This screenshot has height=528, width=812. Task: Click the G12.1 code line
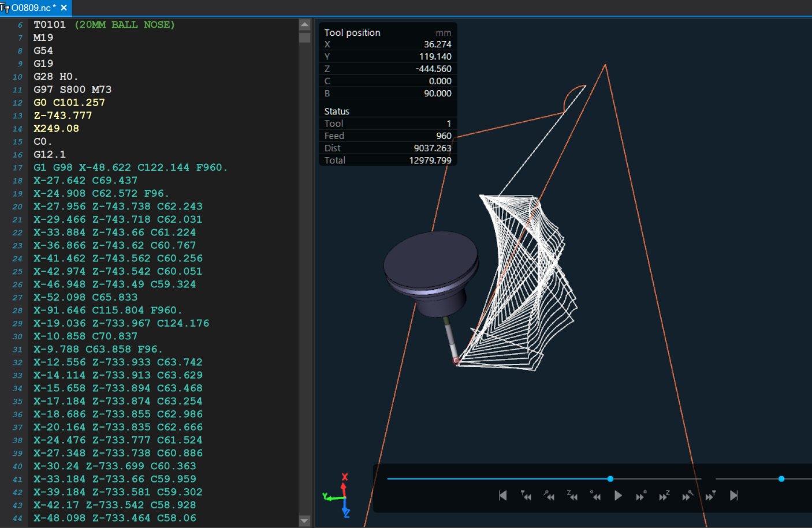pyautogui.click(x=50, y=155)
